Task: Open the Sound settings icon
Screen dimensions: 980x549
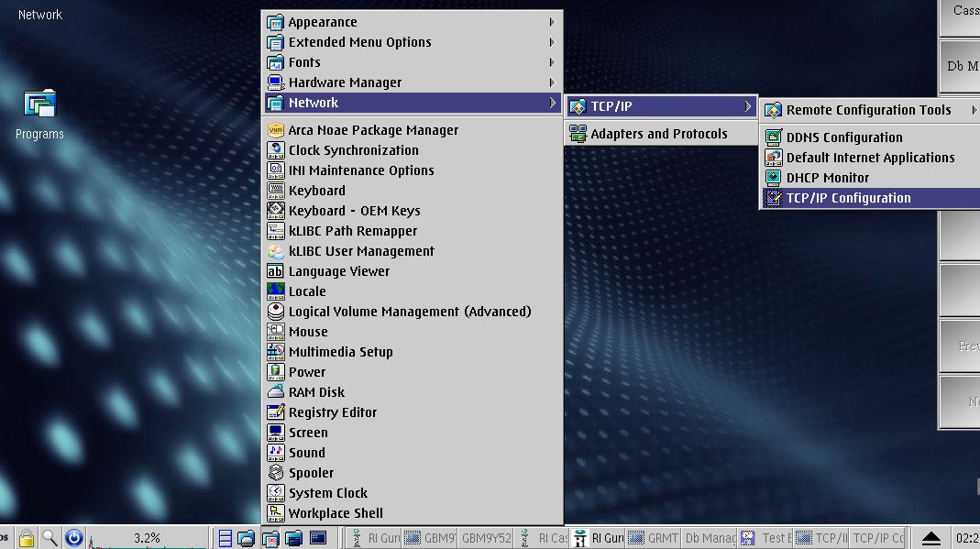Action: point(276,452)
